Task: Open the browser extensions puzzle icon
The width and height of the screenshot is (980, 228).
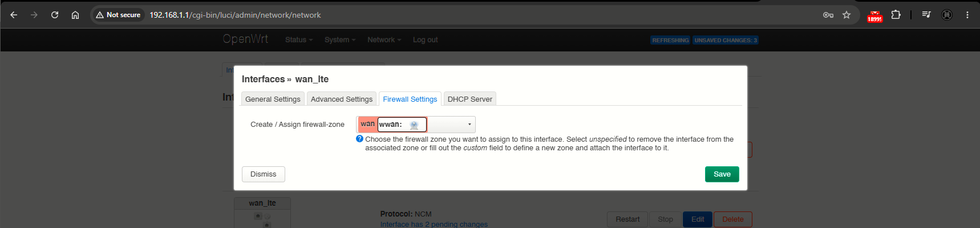Action: click(x=896, y=15)
